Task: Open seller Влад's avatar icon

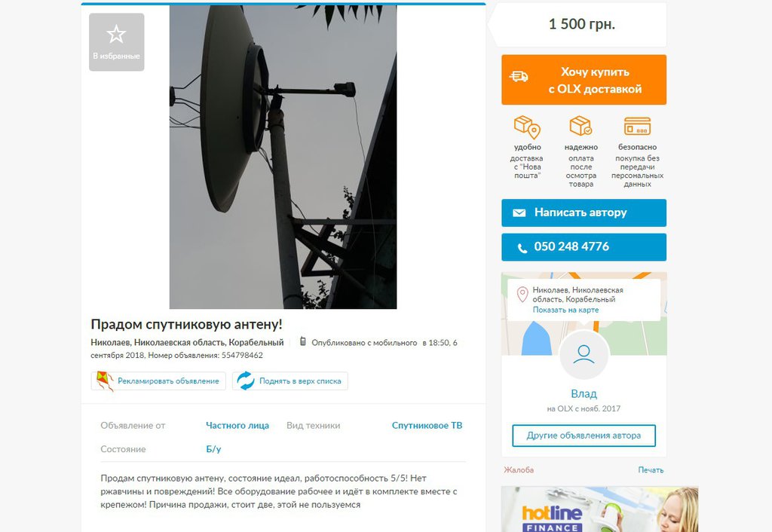Action: (x=584, y=354)
